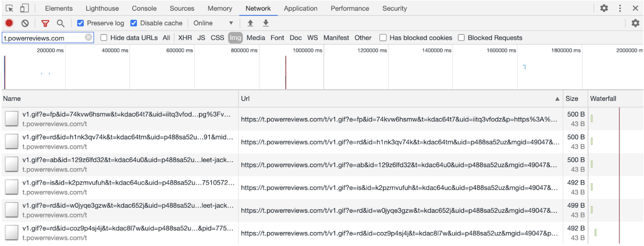Open the Online throttling dropdown
Screen dimensions: 644x246
pyautogui.click(x=213, y=23)
